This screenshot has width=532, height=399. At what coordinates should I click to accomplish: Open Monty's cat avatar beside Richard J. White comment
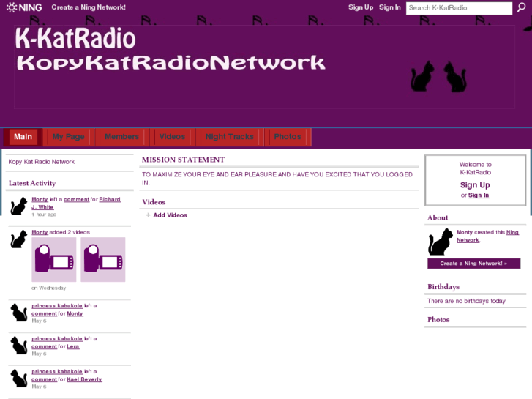[19, 206]
